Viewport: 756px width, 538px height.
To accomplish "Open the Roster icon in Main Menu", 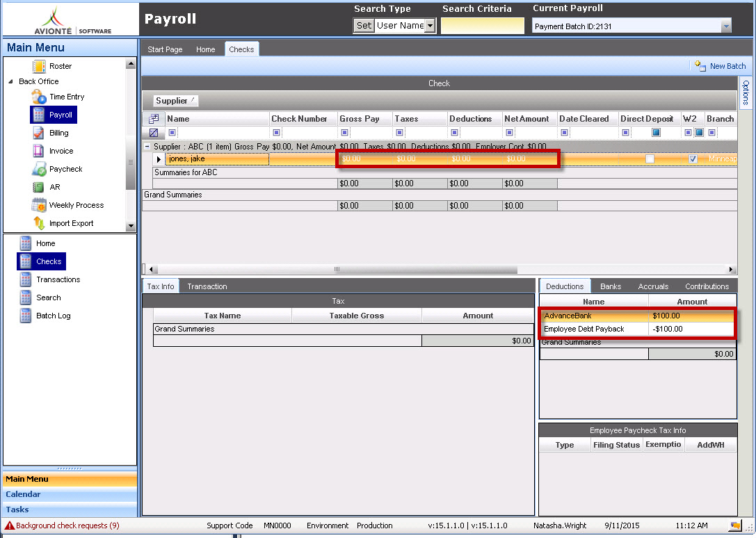I will (38, 66).
